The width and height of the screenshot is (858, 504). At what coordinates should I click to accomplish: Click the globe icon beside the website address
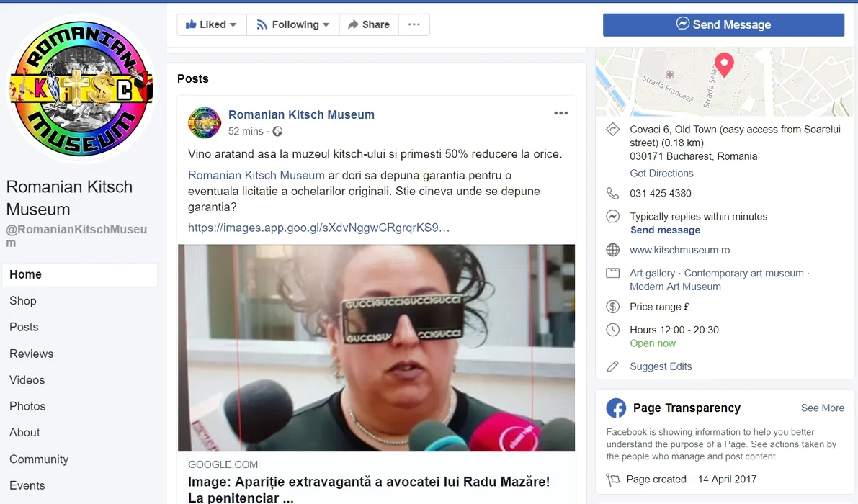point(613,250)
